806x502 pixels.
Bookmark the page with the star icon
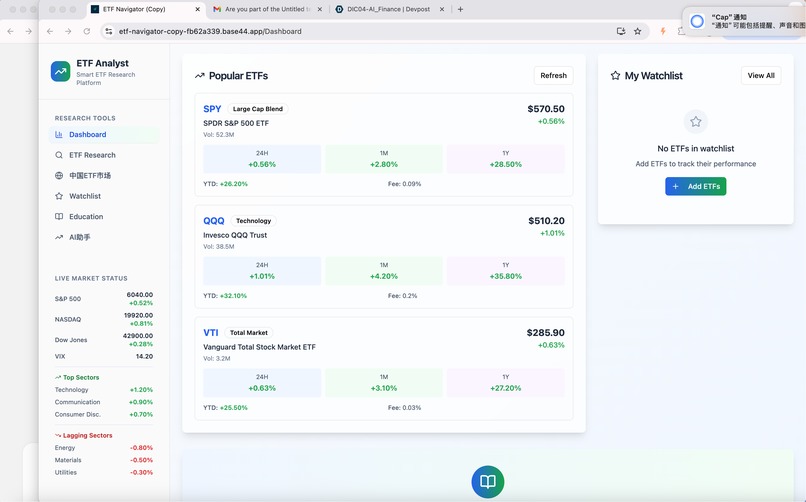click(x=637, y=31)
